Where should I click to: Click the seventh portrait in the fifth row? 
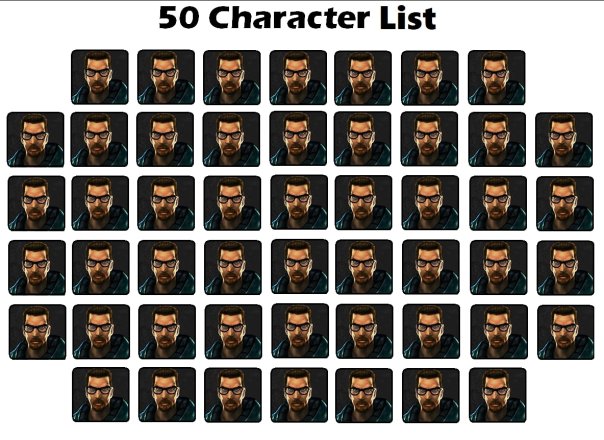click(x=431, y=331)
